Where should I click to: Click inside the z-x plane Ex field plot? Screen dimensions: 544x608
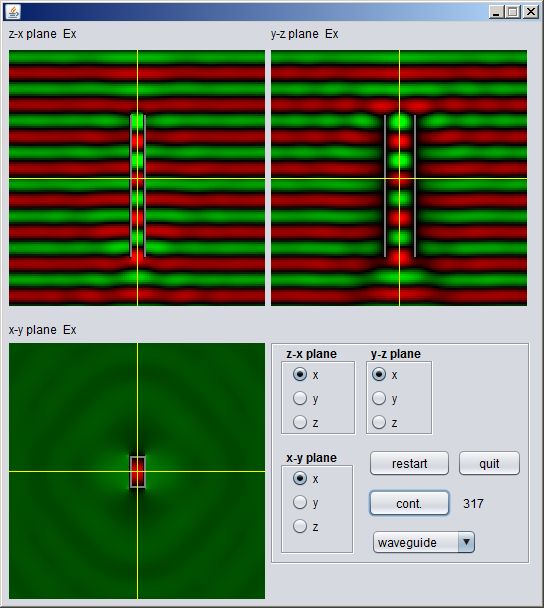(137, 178)
